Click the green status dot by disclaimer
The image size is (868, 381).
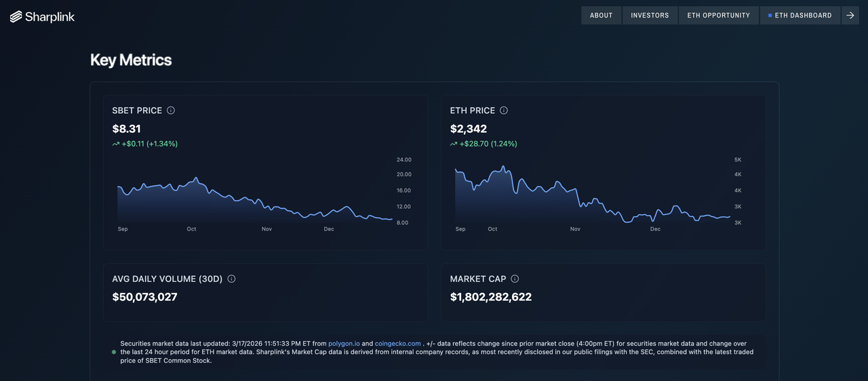pyautogui.click(x=113, y=353)
